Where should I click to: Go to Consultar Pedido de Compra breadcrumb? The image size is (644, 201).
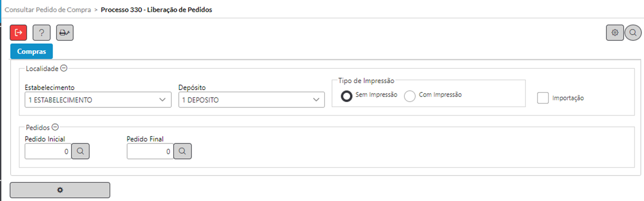[48, 9]
